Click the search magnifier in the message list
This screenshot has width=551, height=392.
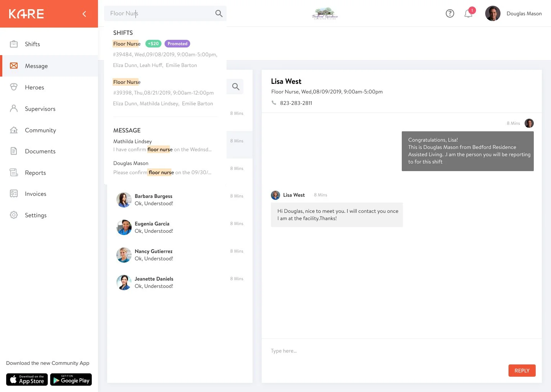(x=235, y=87)
